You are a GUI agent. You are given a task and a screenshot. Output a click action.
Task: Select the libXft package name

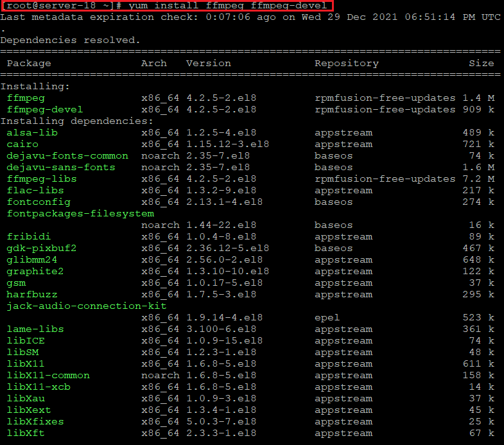[26, 433]
